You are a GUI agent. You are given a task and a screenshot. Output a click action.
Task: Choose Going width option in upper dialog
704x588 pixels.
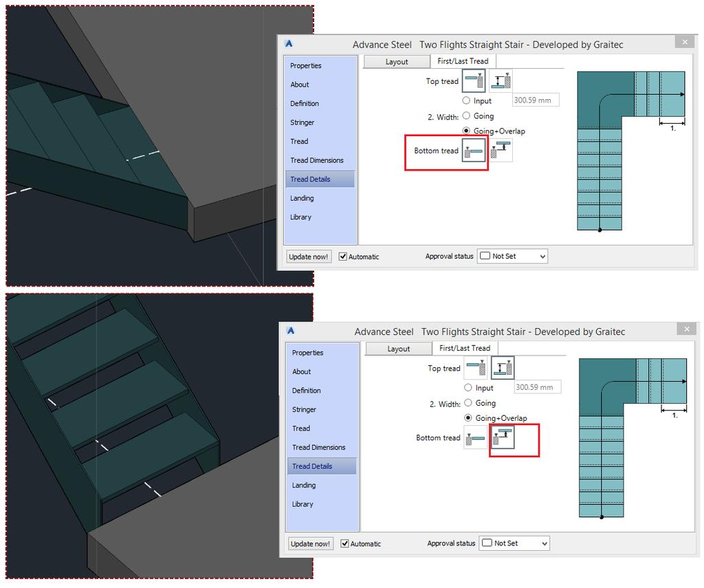click(466, 116)
